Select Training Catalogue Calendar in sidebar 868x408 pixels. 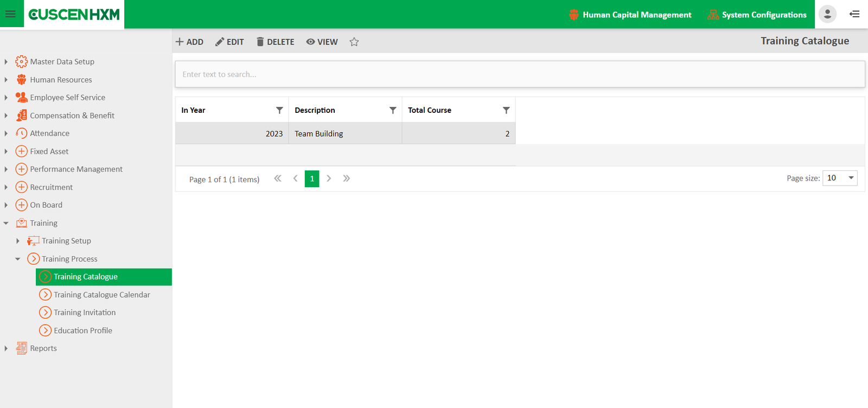point(101,295)
